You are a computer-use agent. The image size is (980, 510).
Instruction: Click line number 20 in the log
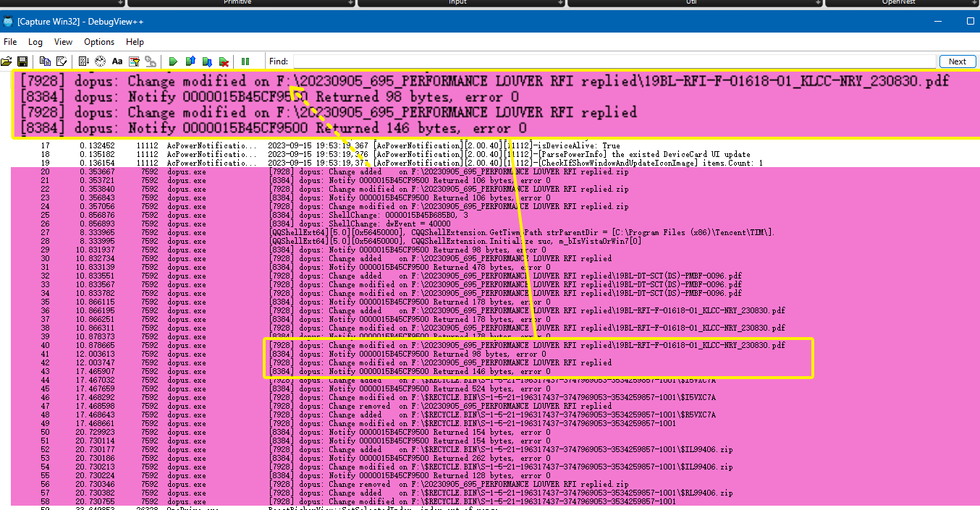[45, 171]
